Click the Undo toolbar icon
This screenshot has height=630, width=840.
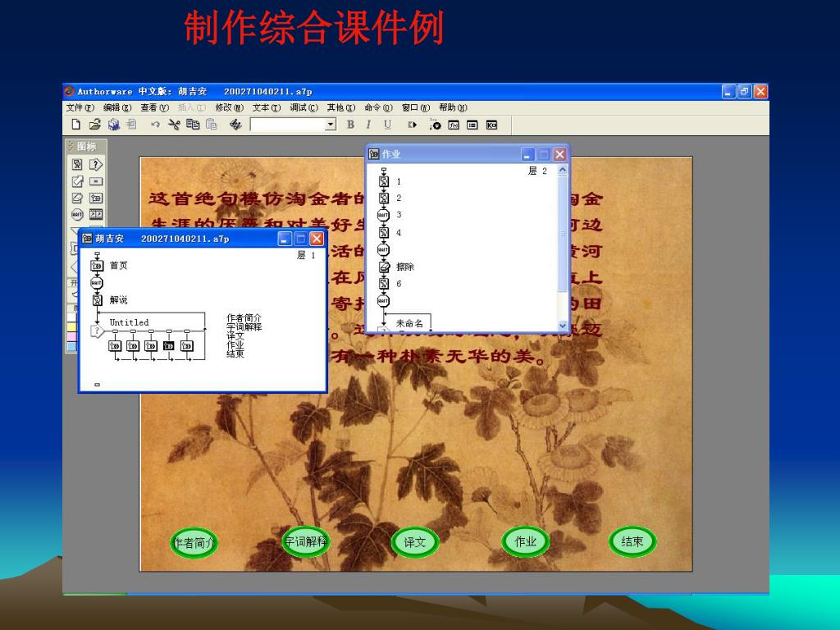click(x=155, y=125)
